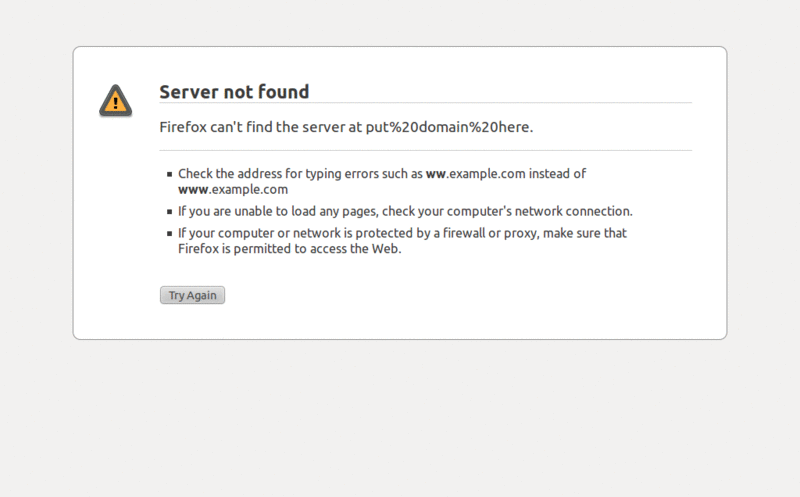The image size is (800, 497).
Task: Click the Try Again button
Action: (192, 295)
